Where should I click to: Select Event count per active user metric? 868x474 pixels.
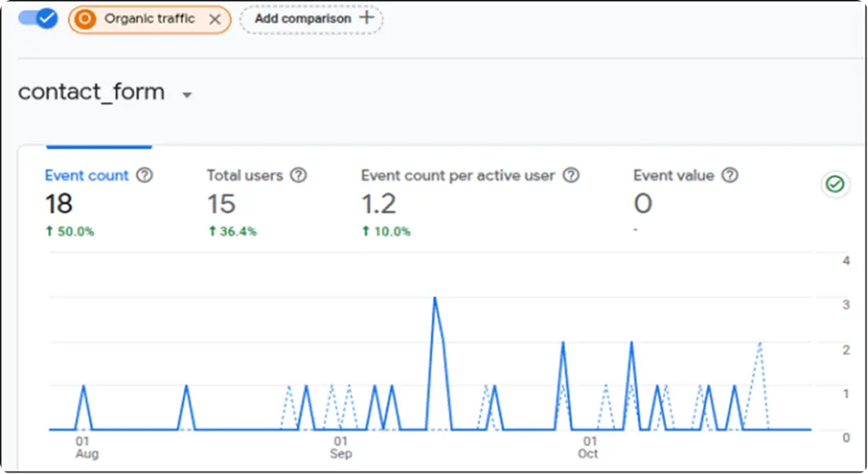point(470,202)
